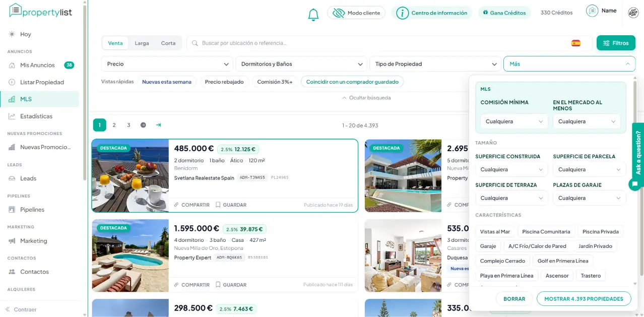The image size is (644, 317).
Task: Expand Dormitorios y Baños dropdown
Action: [x=301, y=64]
